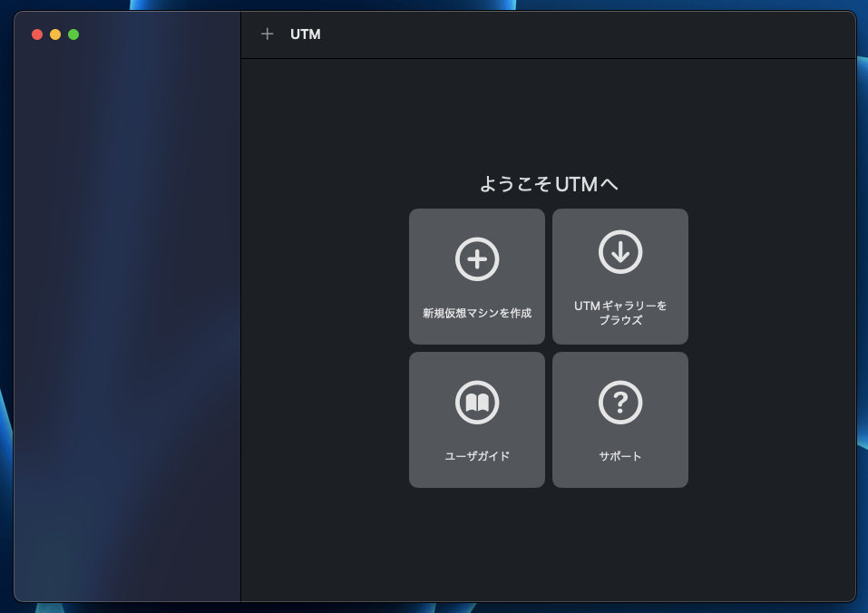Maximize the UTM window with the green button
868x613 pixels.
pos(73,34)
